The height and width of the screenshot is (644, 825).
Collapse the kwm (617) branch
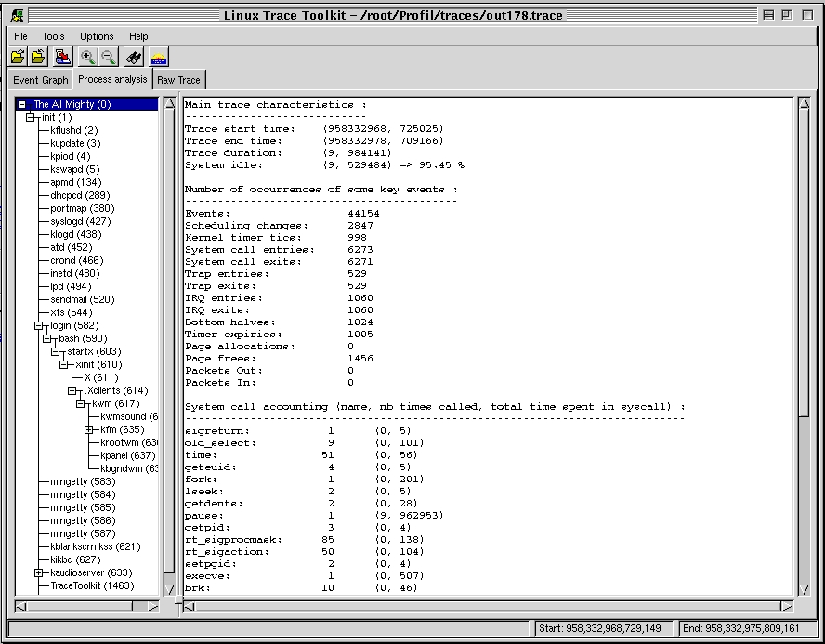coord(81,403)
